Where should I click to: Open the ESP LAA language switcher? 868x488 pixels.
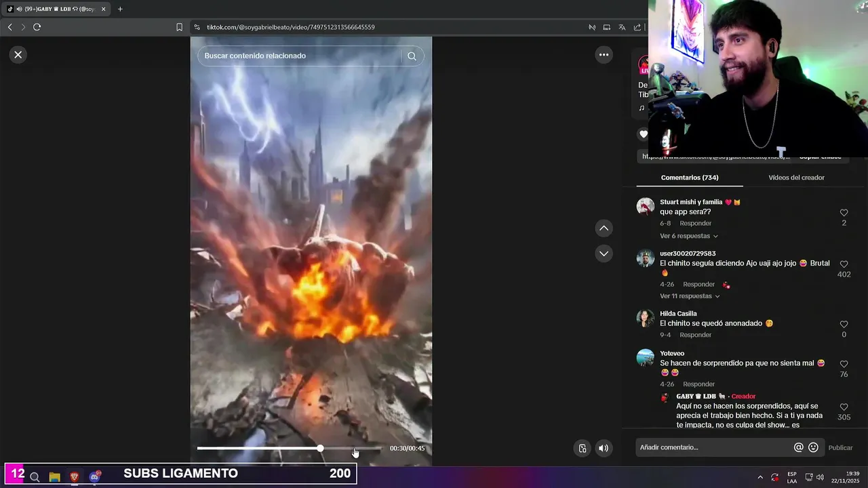[x=792, y=477]
